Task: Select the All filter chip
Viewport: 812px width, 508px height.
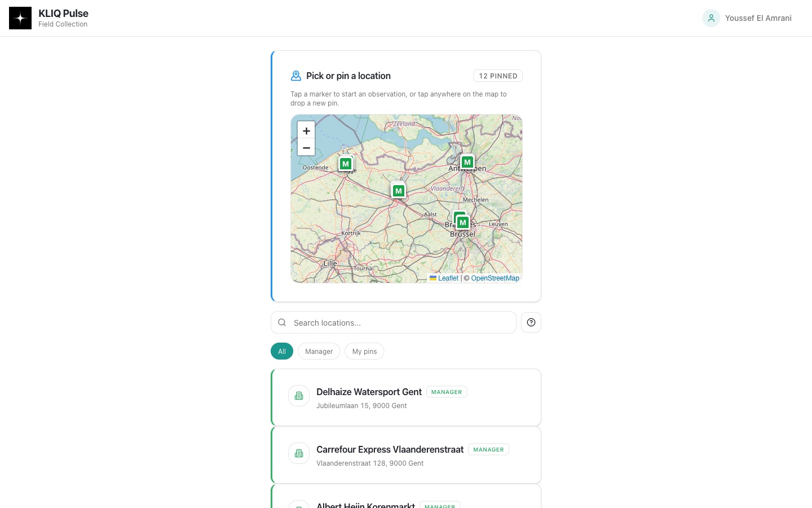Action: tap(282, 351)
